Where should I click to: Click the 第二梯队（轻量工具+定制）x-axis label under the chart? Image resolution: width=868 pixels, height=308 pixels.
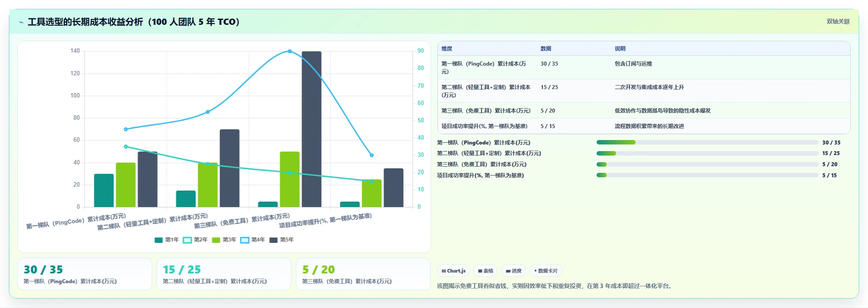[152, 221]
